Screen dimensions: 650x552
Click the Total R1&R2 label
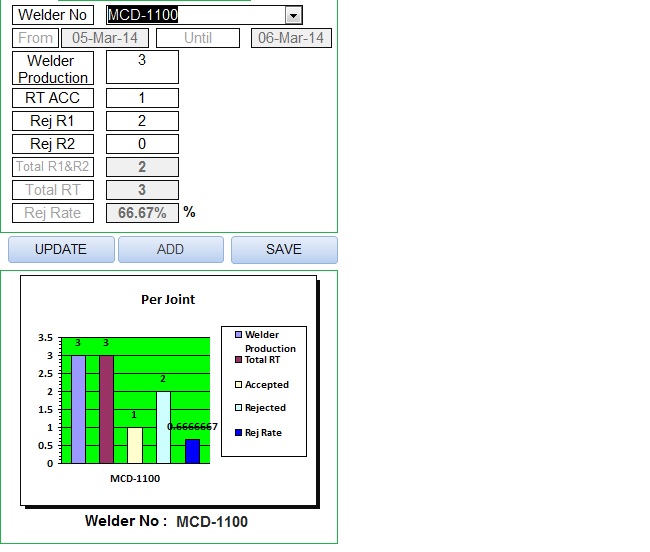(53, 167)
